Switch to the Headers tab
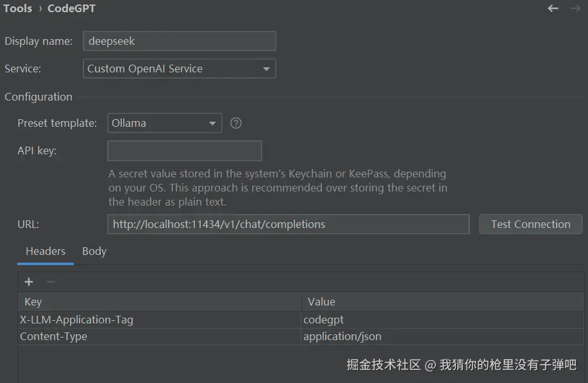588x383 pixels. (x=46, y=252)
